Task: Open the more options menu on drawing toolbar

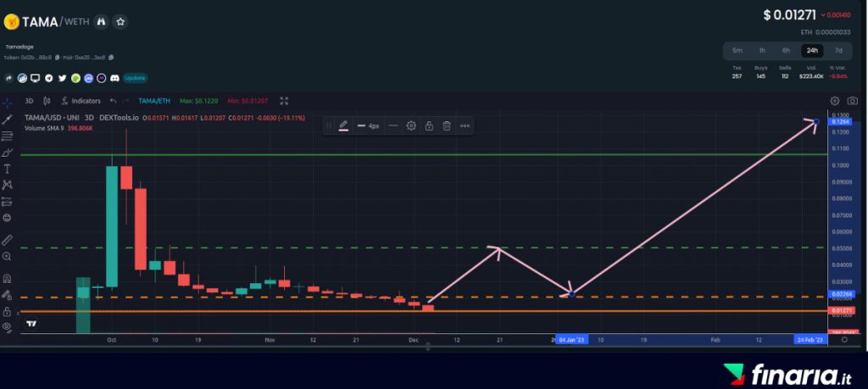Action: click(x=465, y=125)
